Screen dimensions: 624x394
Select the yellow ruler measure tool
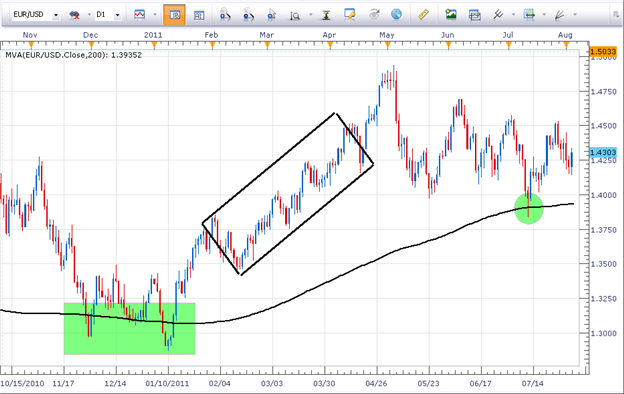click(x=423, y=15)
